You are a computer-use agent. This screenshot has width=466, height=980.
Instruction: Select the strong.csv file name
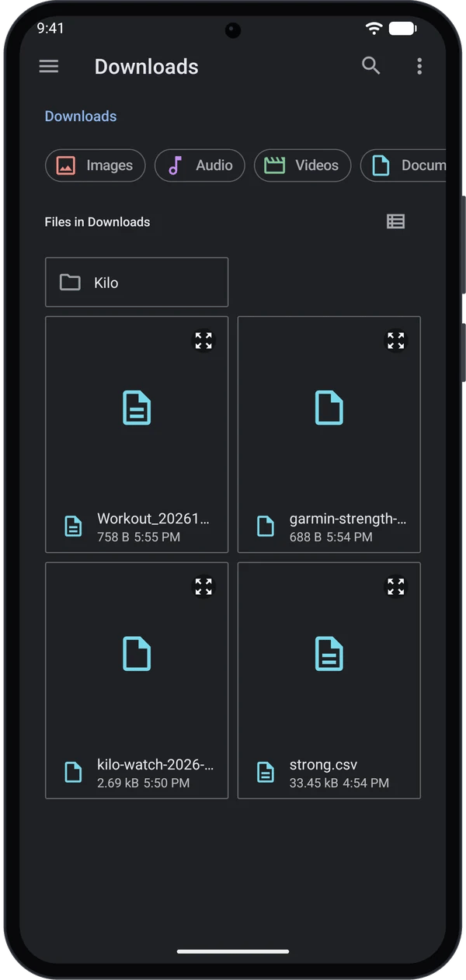point(323,765)
